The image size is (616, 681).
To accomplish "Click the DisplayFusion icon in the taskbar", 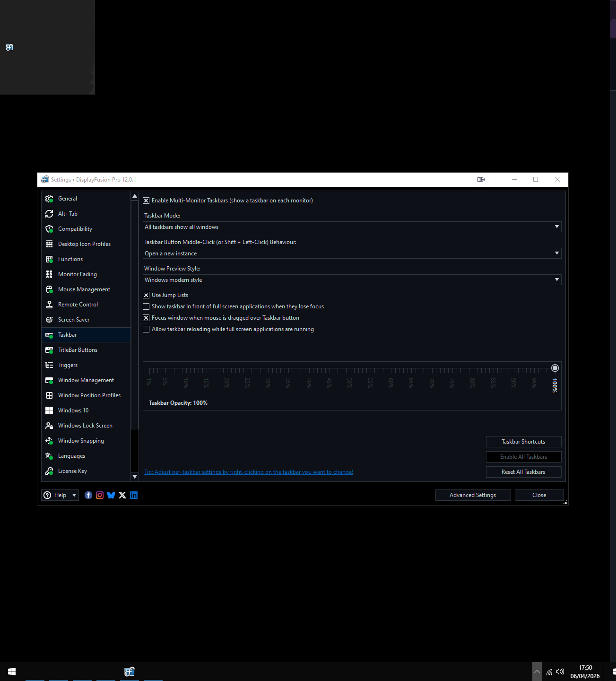I will pyautogui.click(x=130, y=672).
